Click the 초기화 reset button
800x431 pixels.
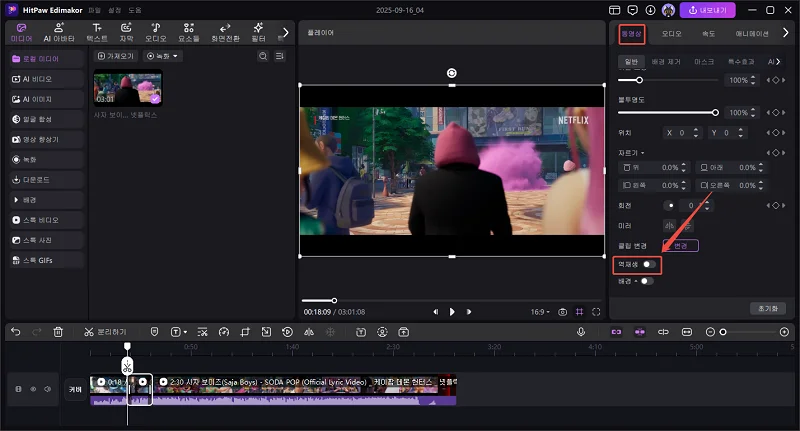(x=768, y=307)
